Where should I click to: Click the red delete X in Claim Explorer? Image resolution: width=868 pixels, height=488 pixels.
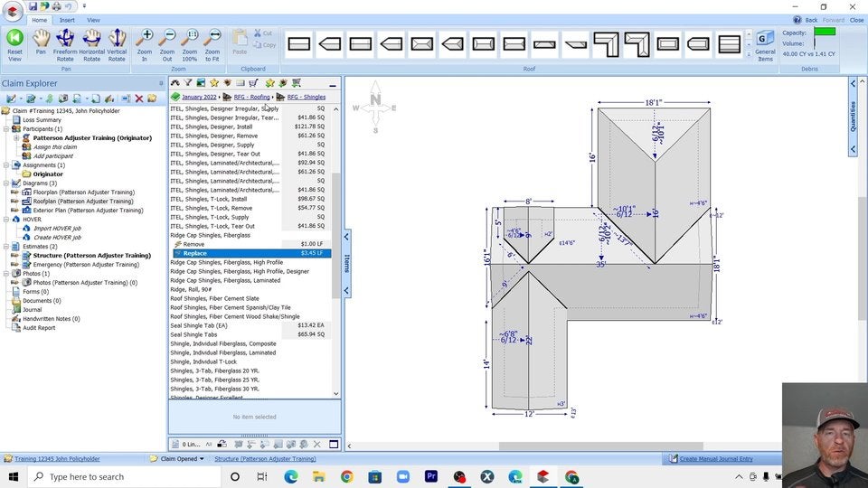139,99
